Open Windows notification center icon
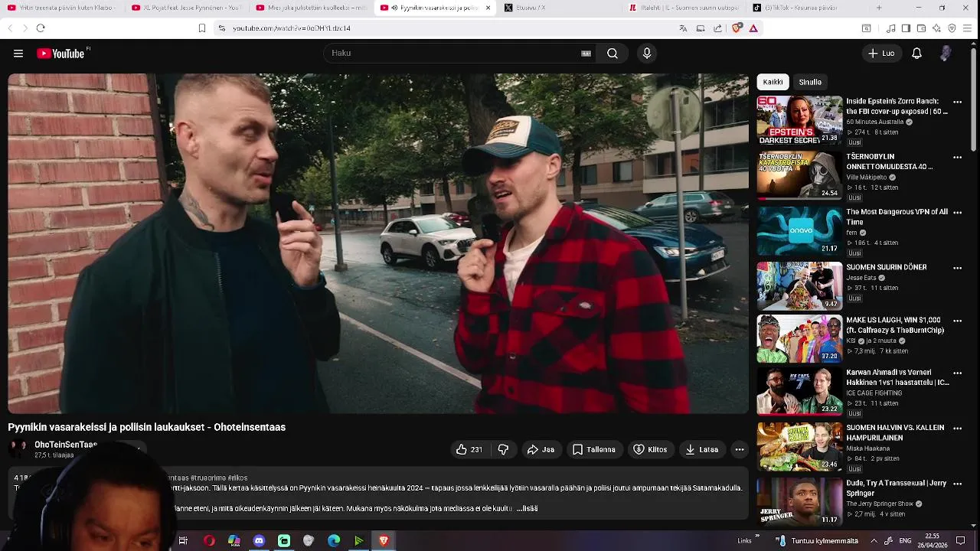This screenshot has width=980, height=551. [961, 540]
